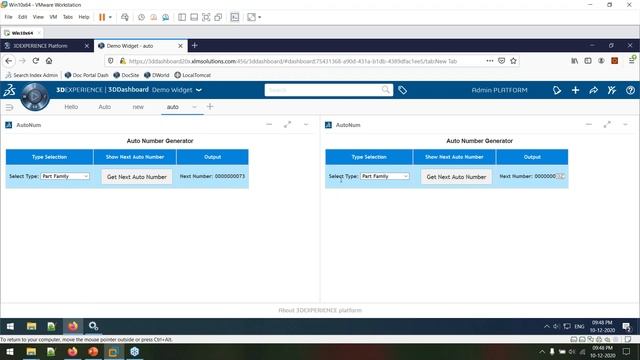Open notifications icon in top bar

pos(557,90)
